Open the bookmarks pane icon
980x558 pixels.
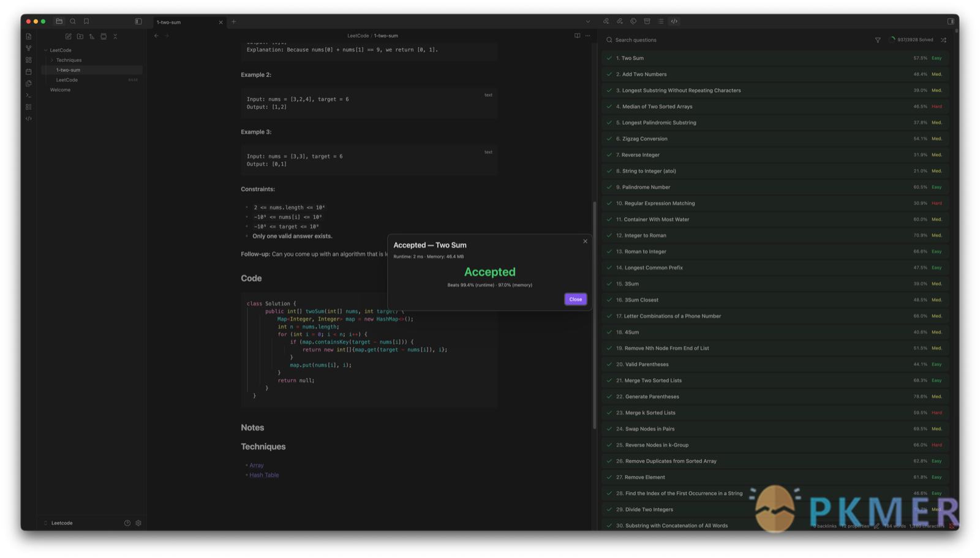pyautogui.click(x=86, y=21)
